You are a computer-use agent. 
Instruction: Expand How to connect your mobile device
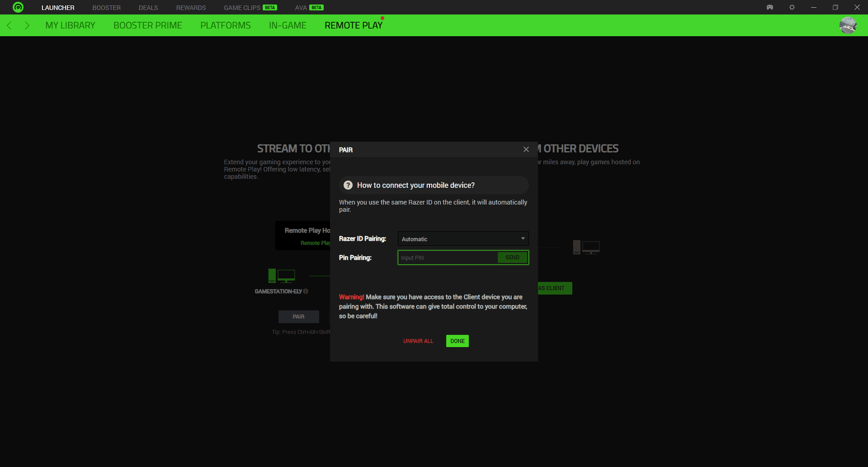(x=416, y=185)
